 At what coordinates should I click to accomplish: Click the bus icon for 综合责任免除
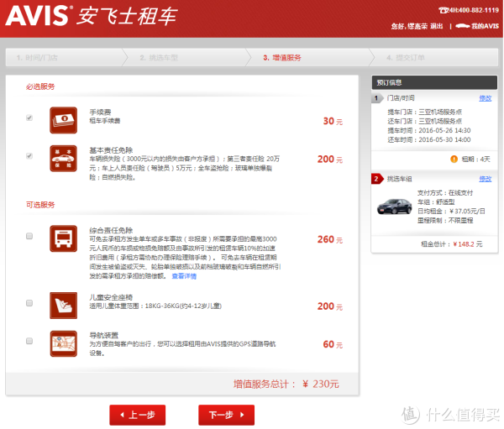point(63,238)
